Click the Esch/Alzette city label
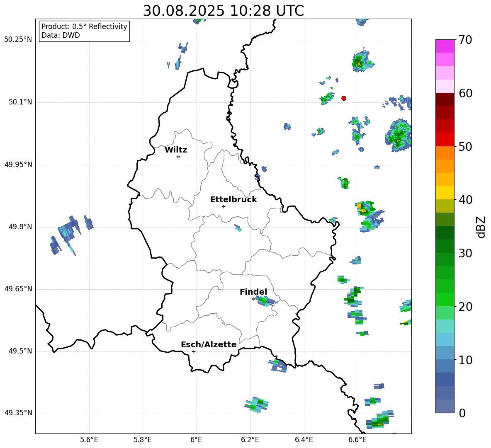 (x=209, y=344)
